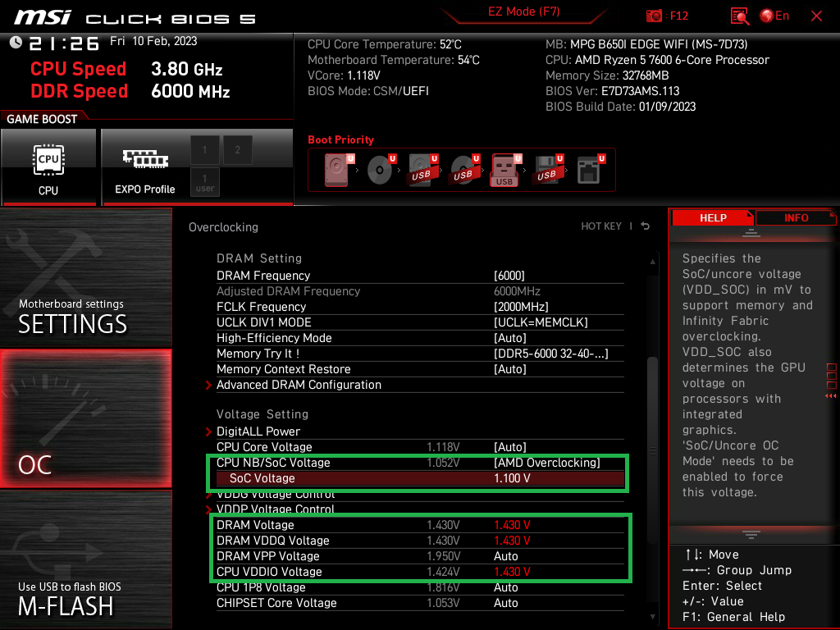Enable EXPO user profile 1
The image size is (840, 630).
(204, 182)
